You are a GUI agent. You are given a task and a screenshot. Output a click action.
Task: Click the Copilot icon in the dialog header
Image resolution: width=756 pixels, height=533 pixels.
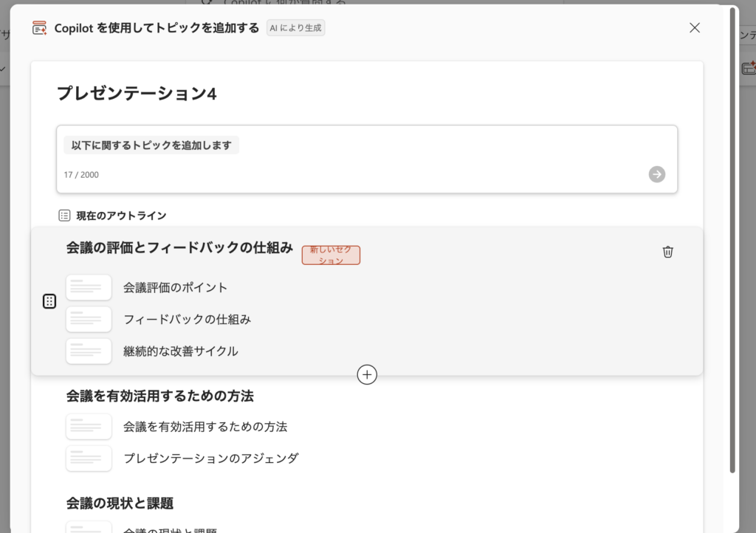[39, 28]
